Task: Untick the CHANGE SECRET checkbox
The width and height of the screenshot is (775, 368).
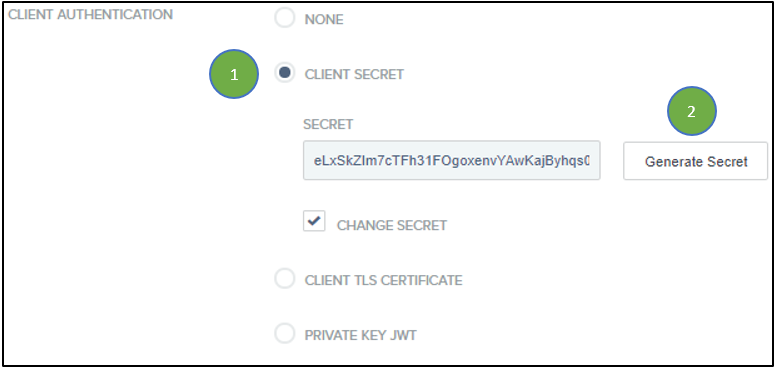Action: 314,221
